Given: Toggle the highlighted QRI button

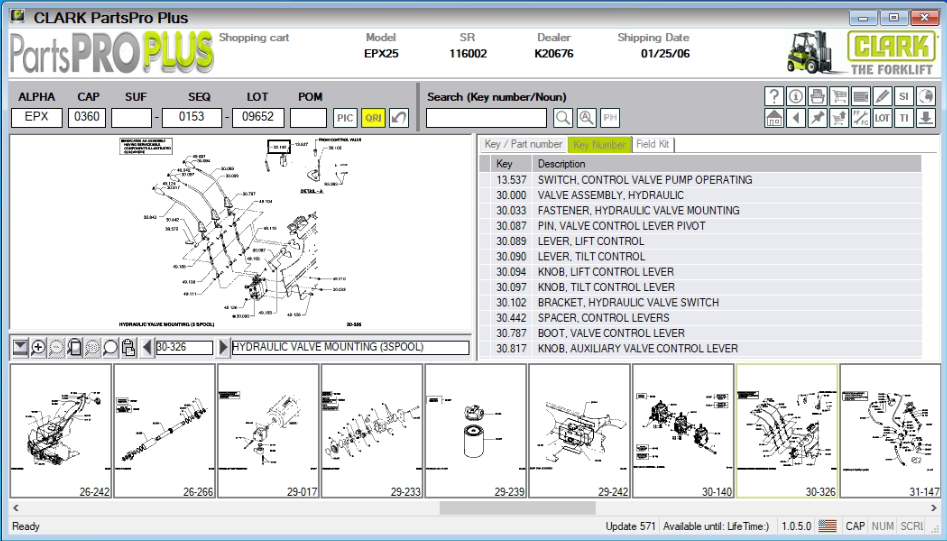Looking at the screenshot, I should (x=373, y=118).
